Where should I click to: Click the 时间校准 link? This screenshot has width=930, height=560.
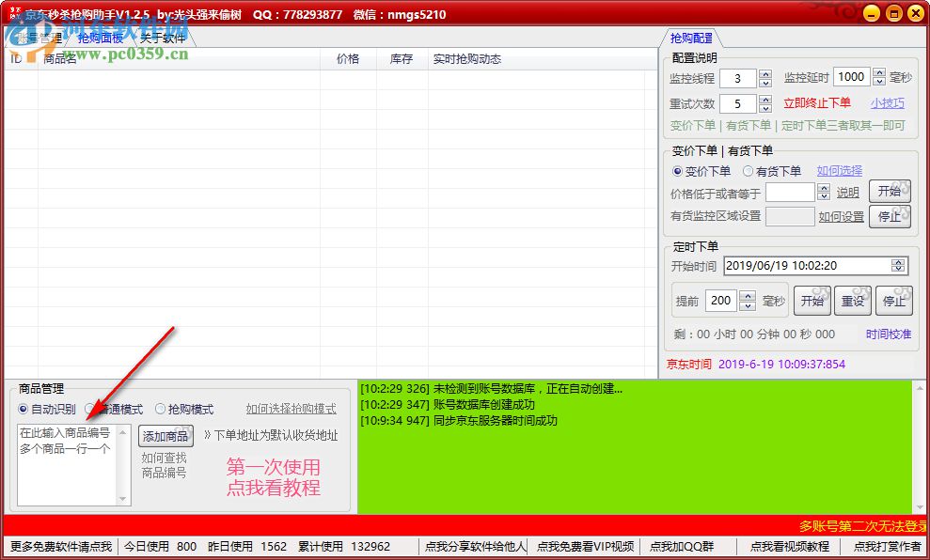pos(890,334)
